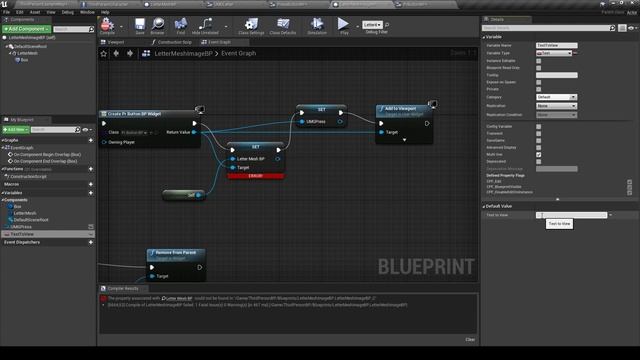Collapse the Variables section
Image resolution: width=640 pixels, height=360 pixels.
click(2, 193)
